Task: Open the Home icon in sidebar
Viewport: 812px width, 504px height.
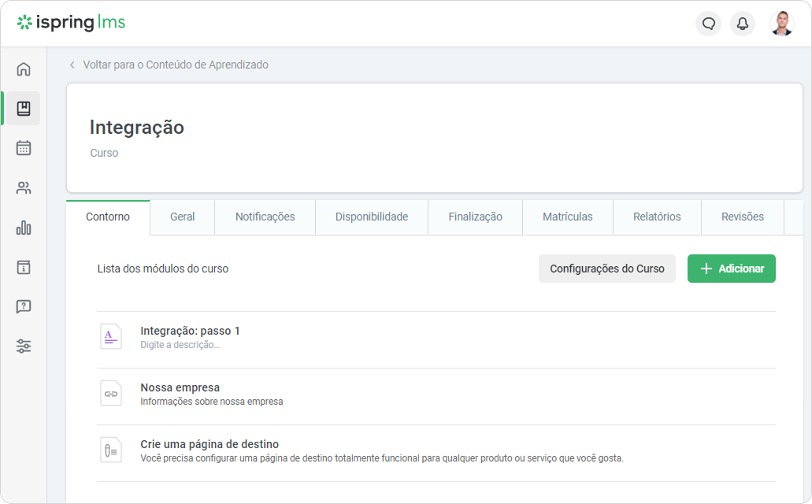Action: (24, 69)
